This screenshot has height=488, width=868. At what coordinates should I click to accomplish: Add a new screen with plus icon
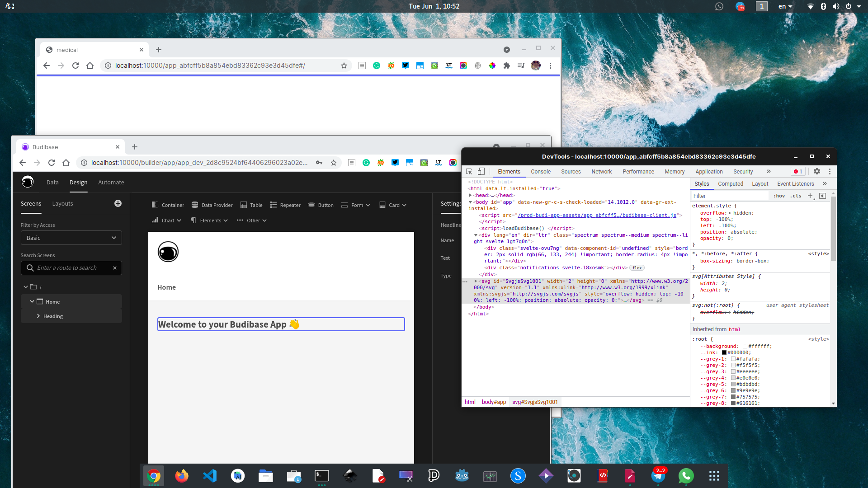[118, 203]
